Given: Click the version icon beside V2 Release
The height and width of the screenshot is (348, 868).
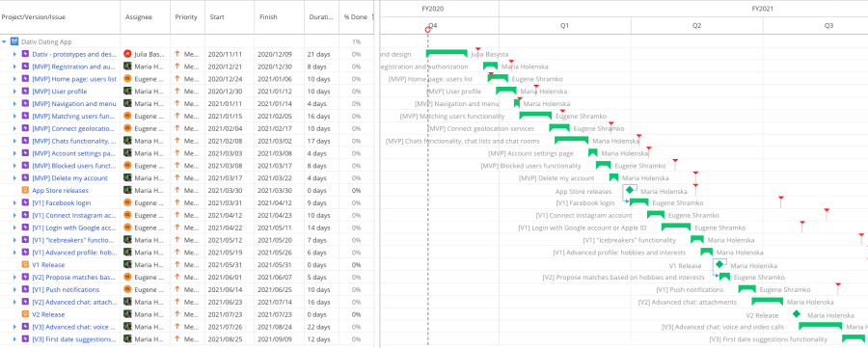Looking at the screenshot, I should 25,314.
